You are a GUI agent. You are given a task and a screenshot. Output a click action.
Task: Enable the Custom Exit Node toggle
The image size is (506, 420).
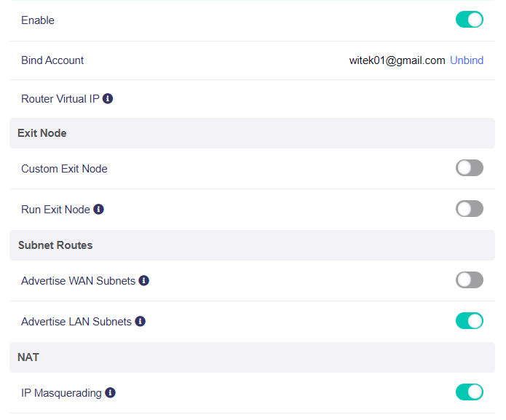coord(469,168)
